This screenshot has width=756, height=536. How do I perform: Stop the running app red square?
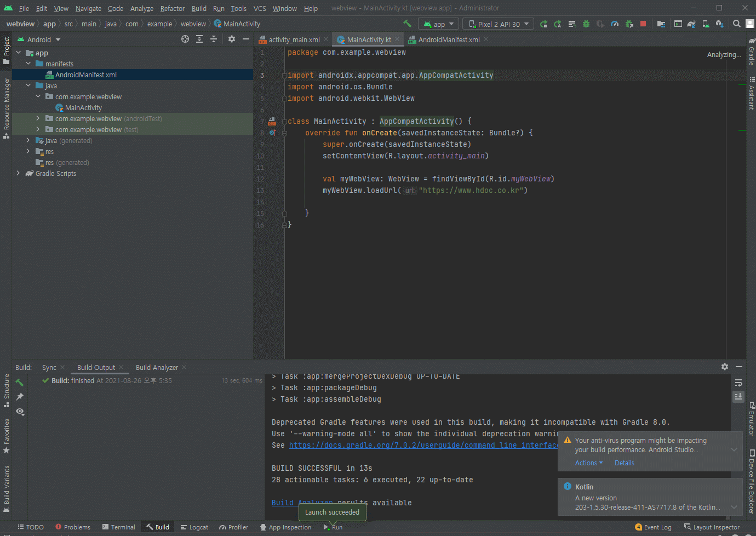coord(643,24)
